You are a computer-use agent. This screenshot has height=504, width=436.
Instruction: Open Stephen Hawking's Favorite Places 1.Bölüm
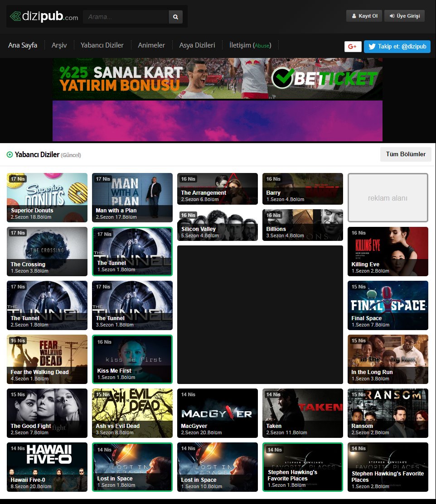[302, 467]
